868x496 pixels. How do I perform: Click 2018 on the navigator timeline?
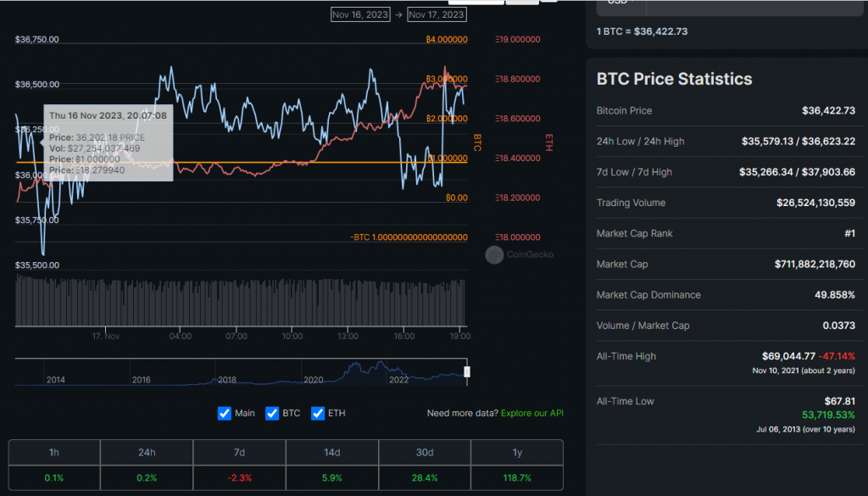point(226,380)
